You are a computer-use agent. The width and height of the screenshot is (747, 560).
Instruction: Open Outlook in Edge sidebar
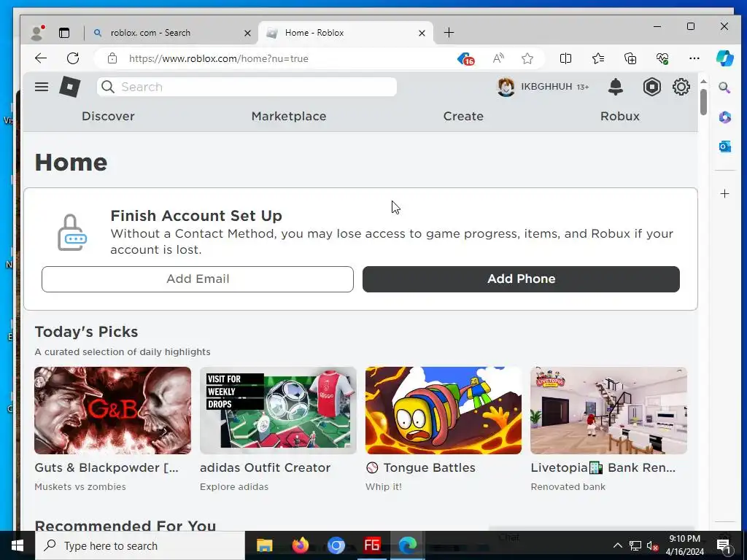tap(724, 146)
